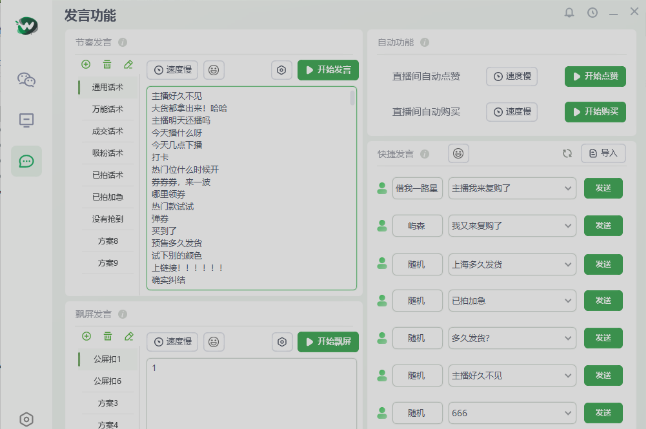The width and height of the screenshot is (646, 429).
Task: Click the edit pencil icon in 飘屏发言
Action: coord(128,336)
